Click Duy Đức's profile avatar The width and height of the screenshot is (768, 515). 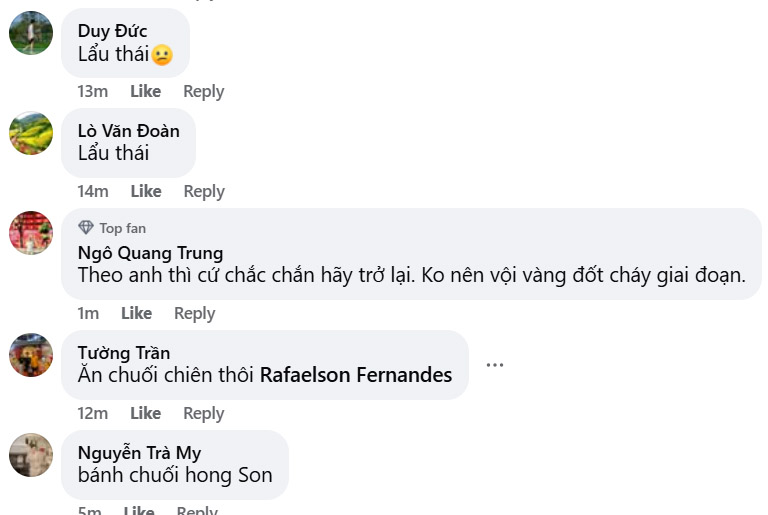[x=31, y=33]
